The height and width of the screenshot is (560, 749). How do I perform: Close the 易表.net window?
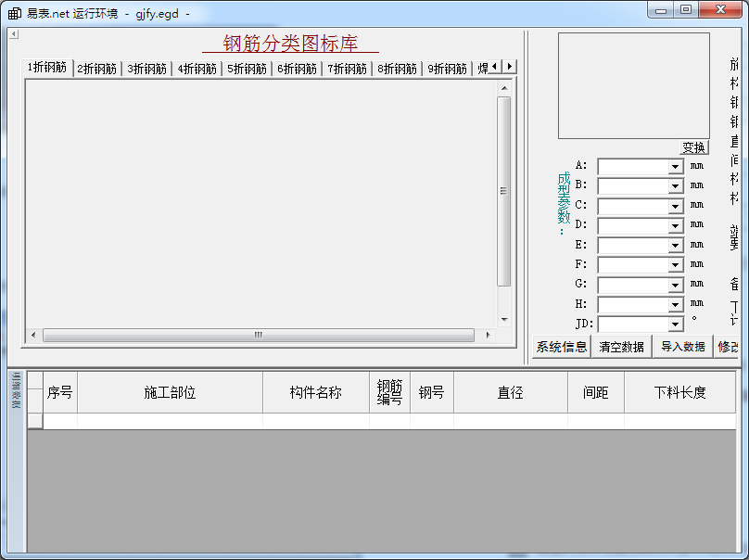[721, 10]
